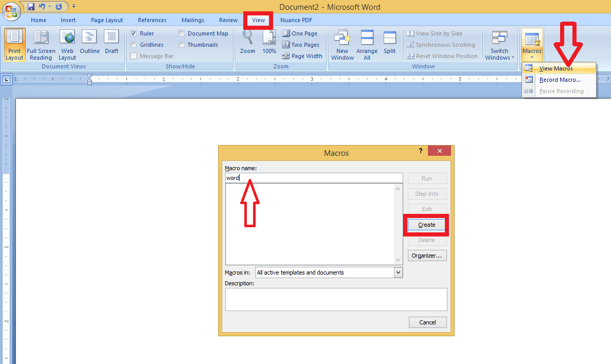Undo last action in Quick Access toolbar
The width and height of the screenshot is (611, 364).
42,7
